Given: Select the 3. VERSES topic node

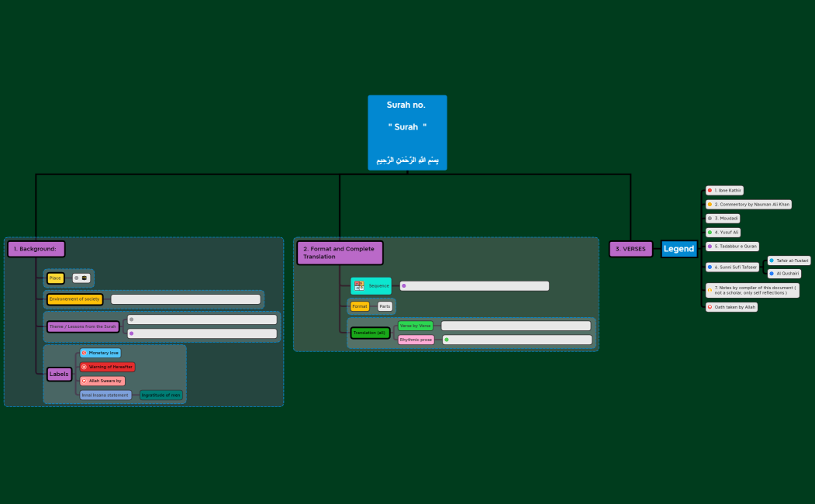Looking at the screenshot, I should 630,249.
